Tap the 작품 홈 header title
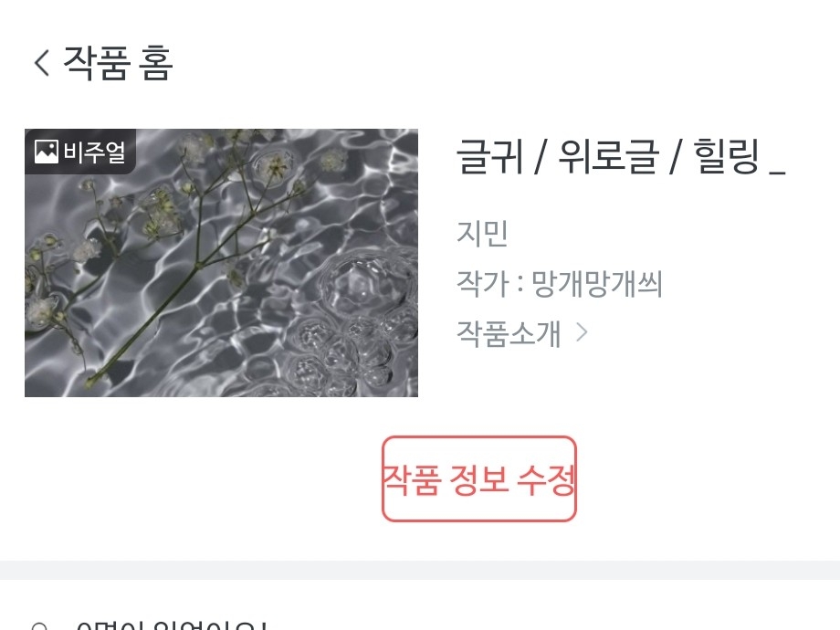Viewport: 840px width, 630px height. pos(118,63)
